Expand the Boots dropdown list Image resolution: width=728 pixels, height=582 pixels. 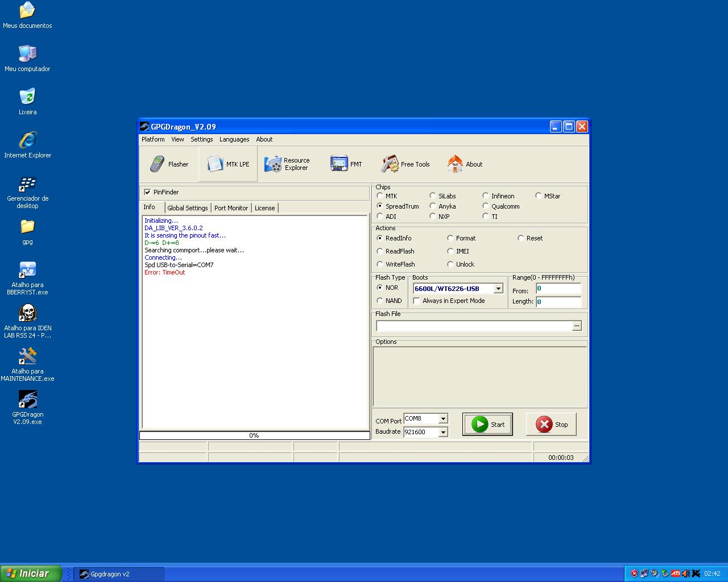498,289
